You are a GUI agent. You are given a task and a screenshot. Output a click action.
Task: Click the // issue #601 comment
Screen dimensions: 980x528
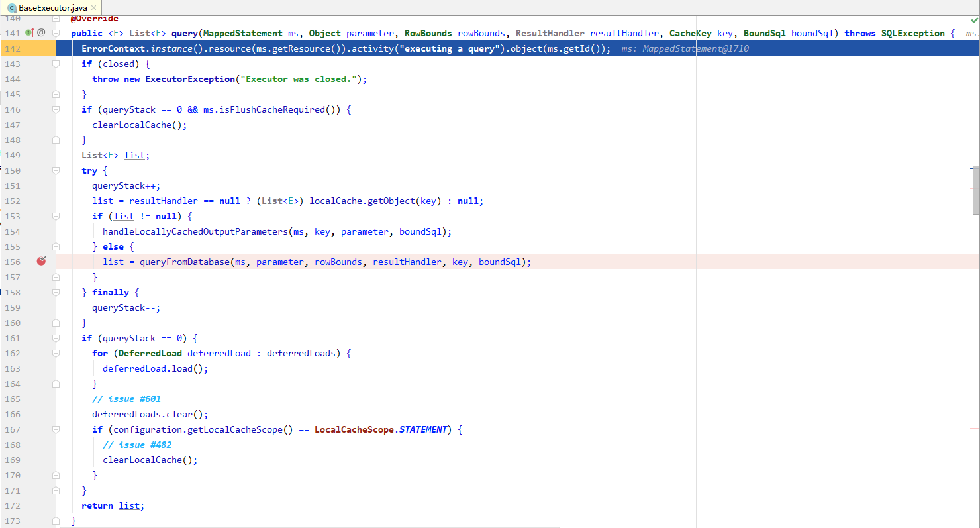(126, 399)
